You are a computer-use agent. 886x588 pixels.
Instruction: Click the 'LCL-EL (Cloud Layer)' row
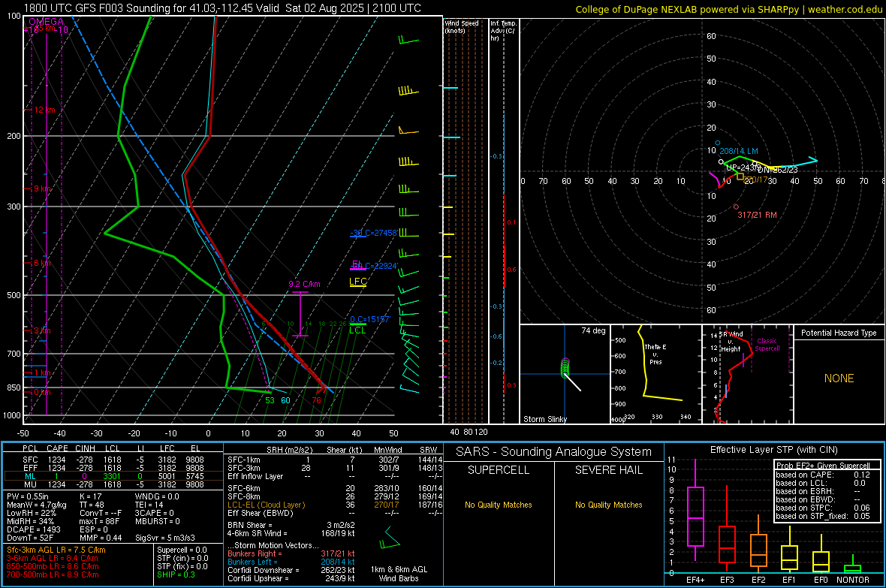pos(335,505)
